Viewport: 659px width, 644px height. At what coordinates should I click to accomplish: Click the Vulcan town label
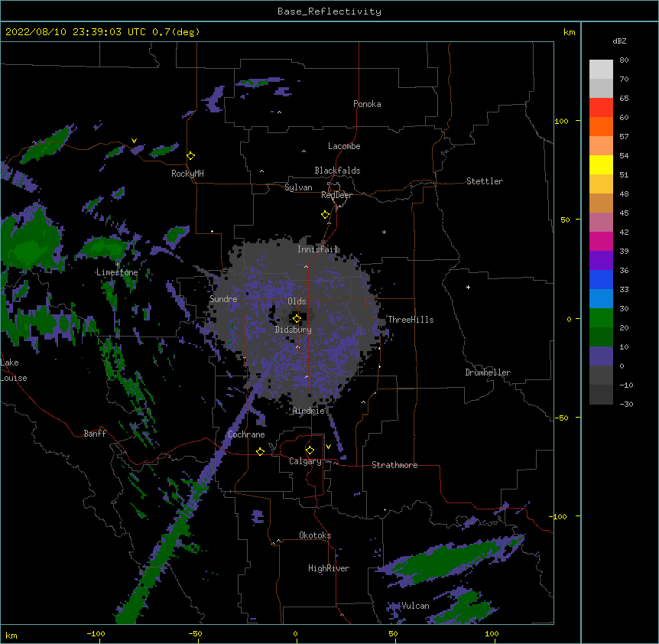pos(415,606)
